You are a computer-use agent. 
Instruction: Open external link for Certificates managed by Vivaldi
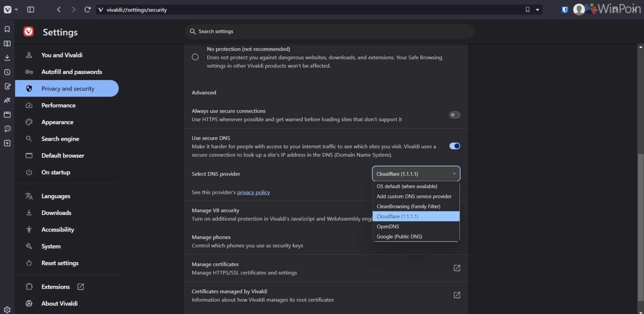point(457,295)
